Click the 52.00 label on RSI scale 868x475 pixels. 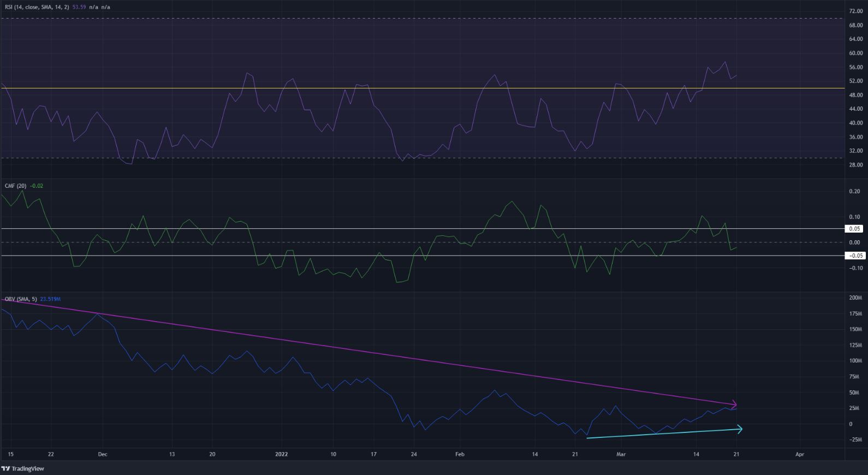click(x=856, y=81)
